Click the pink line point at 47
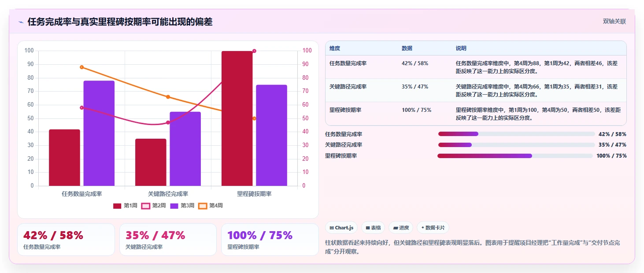Image resolution: width=644 pixels, height=273 pixels. point(168,122)
